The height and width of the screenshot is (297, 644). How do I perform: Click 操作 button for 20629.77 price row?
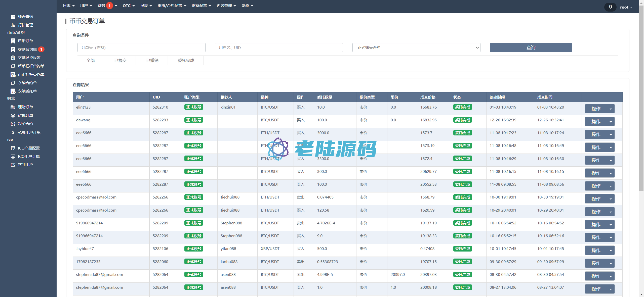(x=596, y=173)
